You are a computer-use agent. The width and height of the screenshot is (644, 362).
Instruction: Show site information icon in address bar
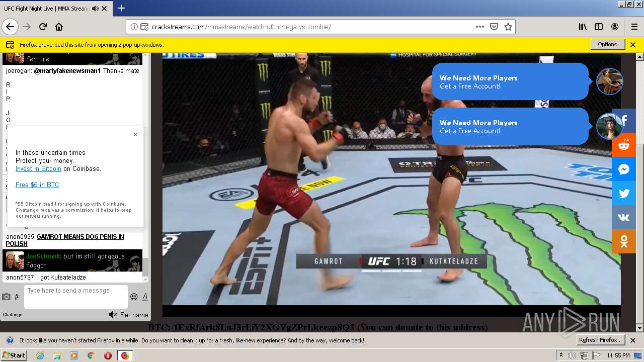(x=134, y=27)
